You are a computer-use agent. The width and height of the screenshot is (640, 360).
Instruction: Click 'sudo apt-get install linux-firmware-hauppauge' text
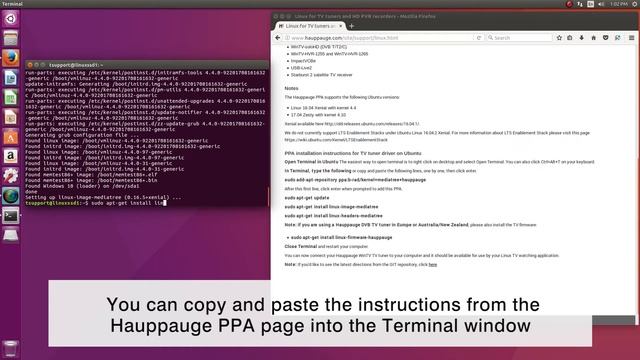point(341,238)
